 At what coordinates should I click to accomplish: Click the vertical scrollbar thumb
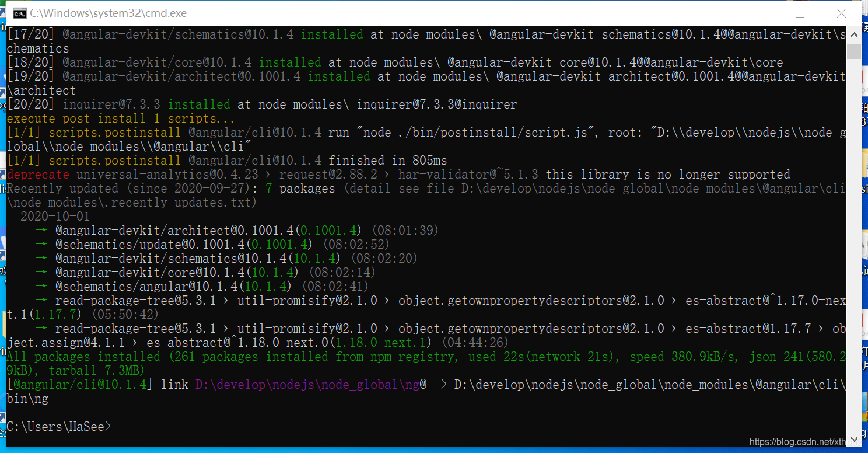click(x=854, y=50)
